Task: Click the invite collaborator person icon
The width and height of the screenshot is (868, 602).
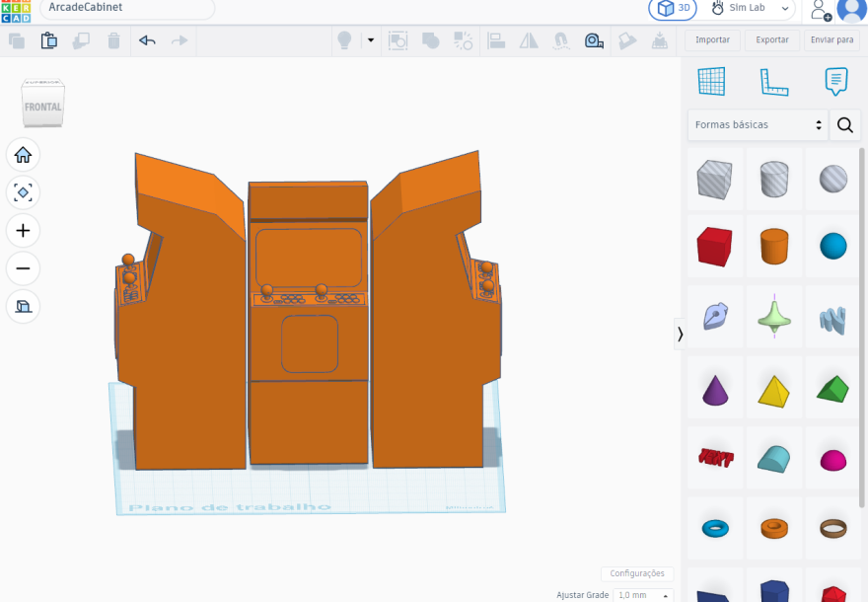Action: click(820, 10)
